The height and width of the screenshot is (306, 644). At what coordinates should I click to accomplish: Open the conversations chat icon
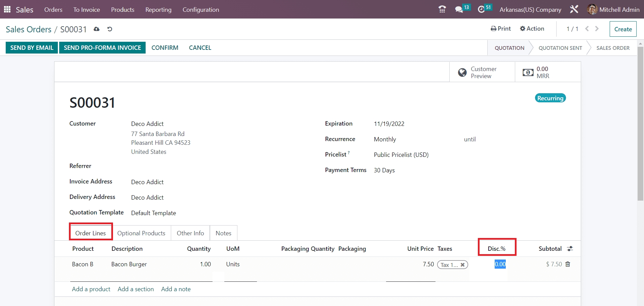point(459,9)
